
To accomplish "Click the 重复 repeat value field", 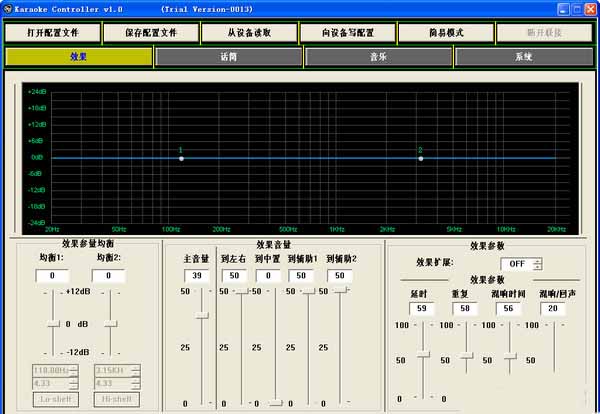I will click(465, 308).
